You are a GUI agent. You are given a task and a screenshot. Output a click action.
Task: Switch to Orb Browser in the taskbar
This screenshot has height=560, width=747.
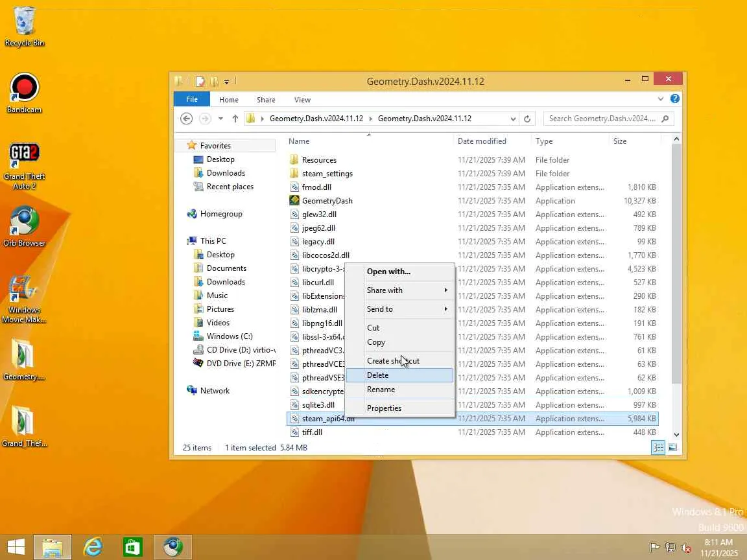pyautogui.click(x=173, y=546)
